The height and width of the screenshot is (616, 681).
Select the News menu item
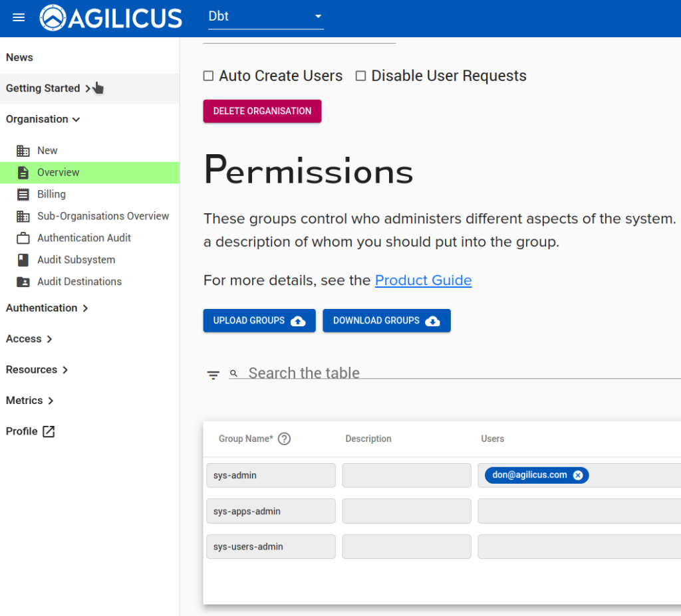pos(20,58)
